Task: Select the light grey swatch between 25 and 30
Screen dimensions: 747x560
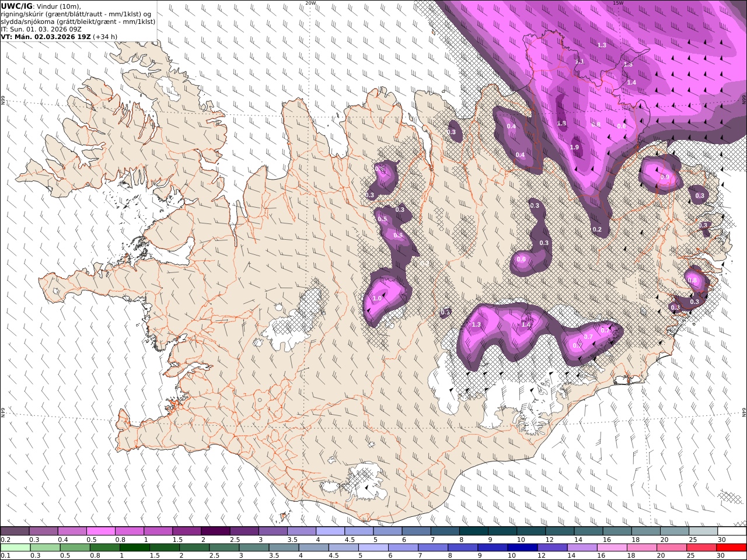Action: click(x=703, y=531)
